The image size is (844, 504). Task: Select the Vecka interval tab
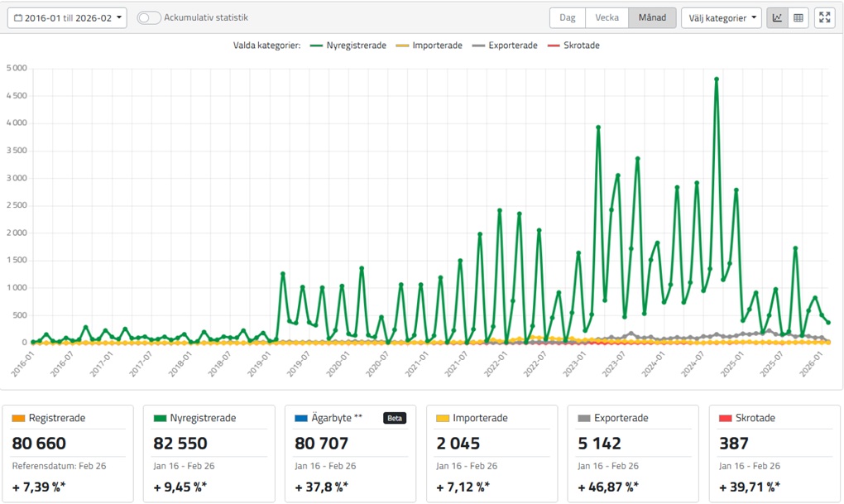tap(607, 17)
